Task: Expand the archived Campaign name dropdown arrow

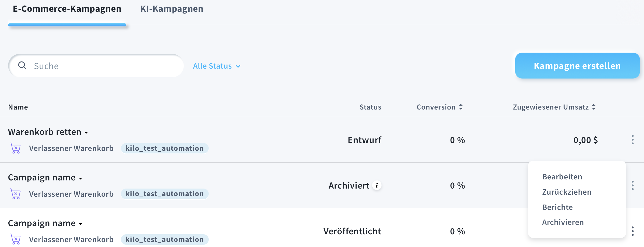Action: coord(81,178)
